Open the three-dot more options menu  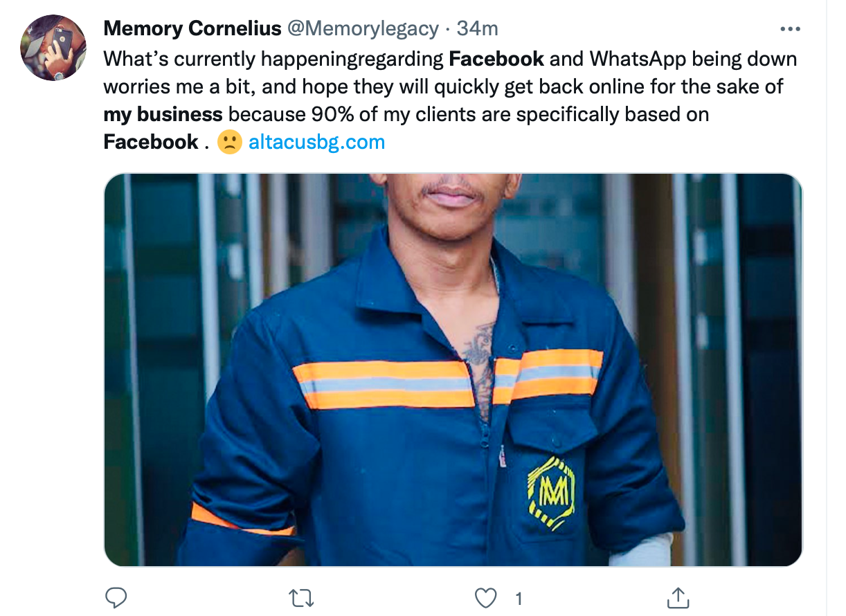(x=790, y=30)
